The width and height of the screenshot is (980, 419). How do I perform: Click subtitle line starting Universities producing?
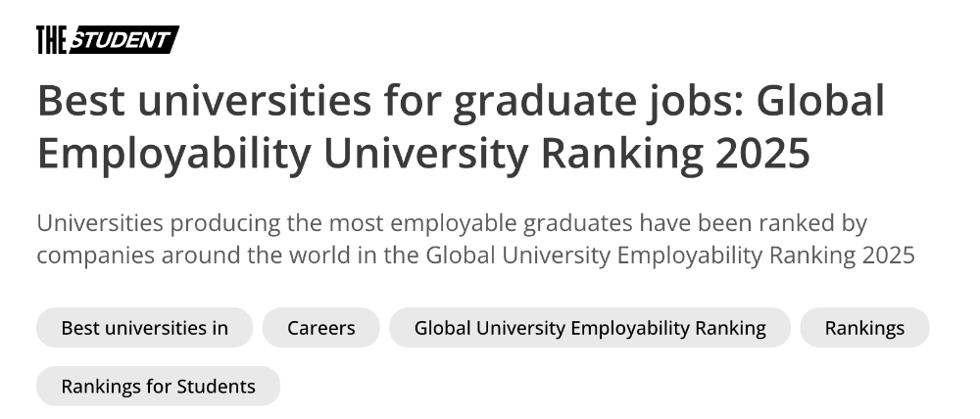click(452, 223)
